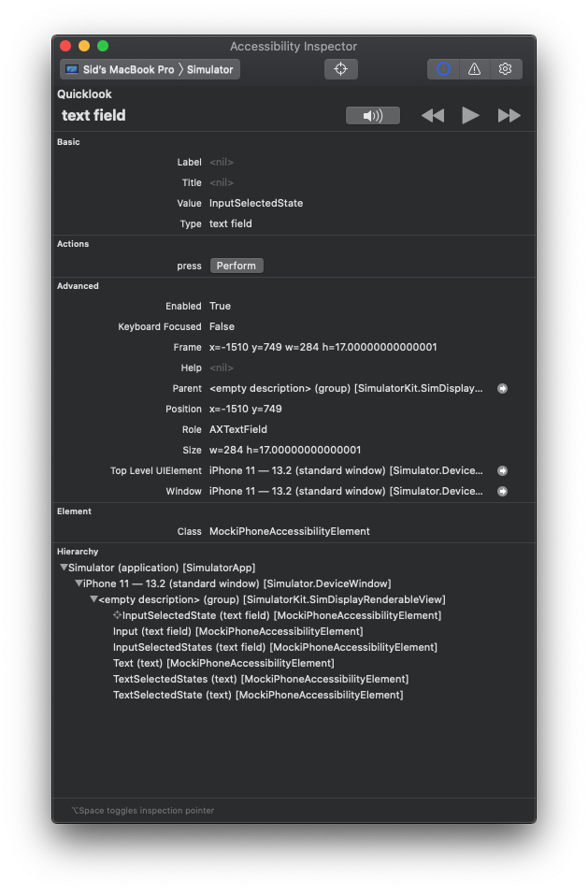
Task: Jump to Parent element using its arrow icon
Action: [502, 388]
